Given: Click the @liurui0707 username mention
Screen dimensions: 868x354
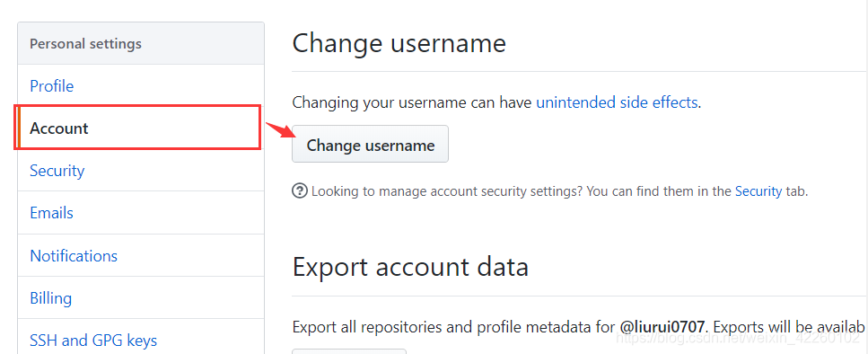Looking at the screenshot, I should point(662,326).
